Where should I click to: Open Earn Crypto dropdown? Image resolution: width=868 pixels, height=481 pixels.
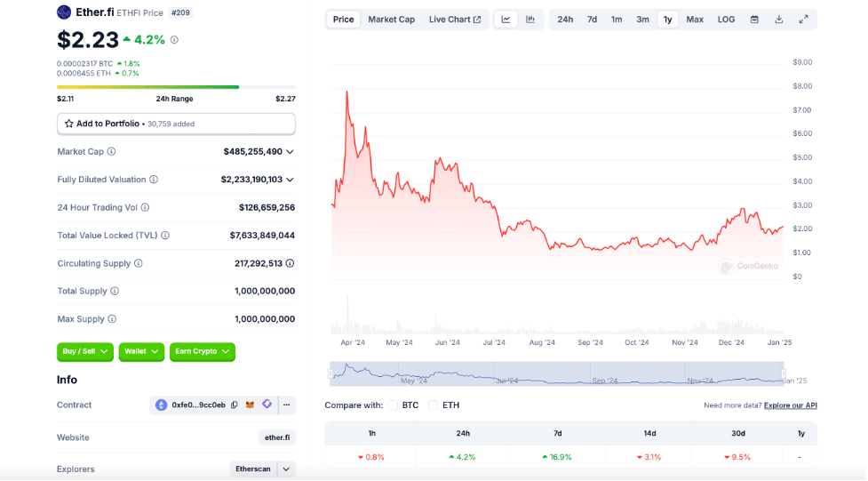(202, 351)
